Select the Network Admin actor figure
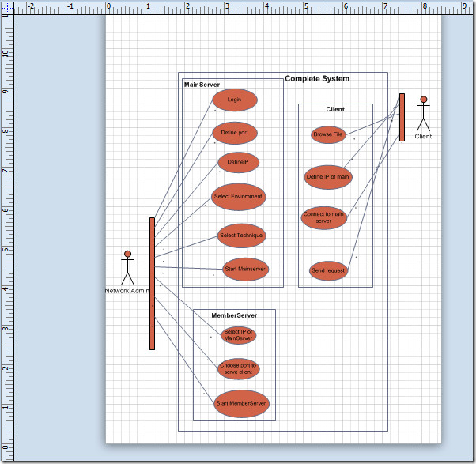 127,268
